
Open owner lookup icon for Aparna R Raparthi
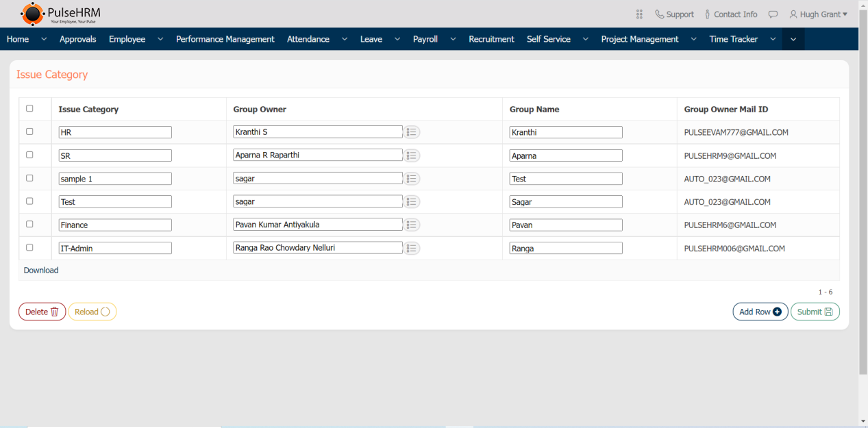click(412, 155)
